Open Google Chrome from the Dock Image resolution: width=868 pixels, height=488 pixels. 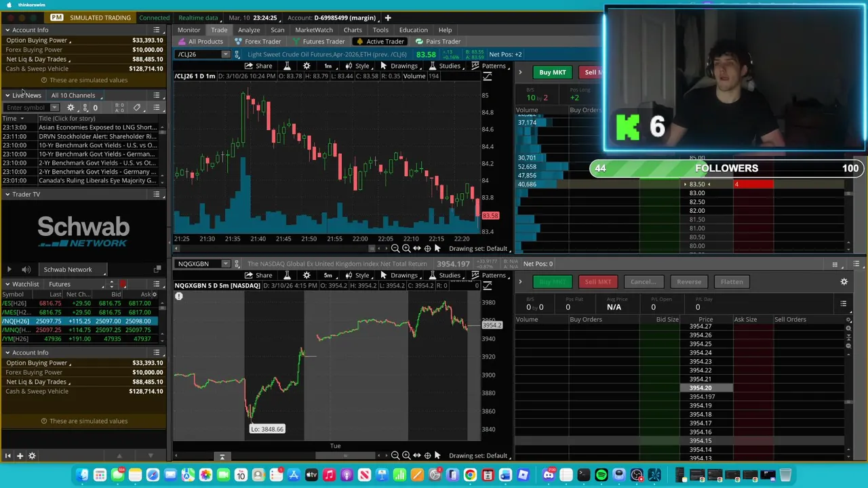470,475
